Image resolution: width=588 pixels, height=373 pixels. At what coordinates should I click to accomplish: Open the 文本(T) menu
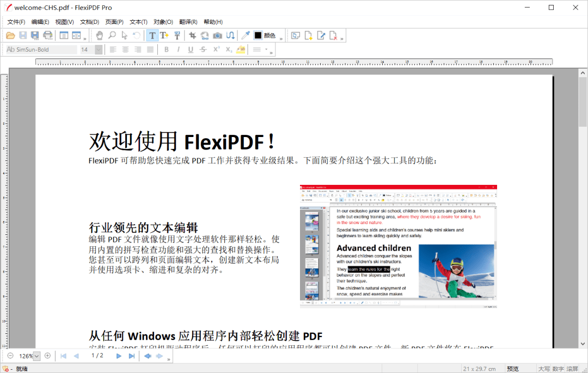coord(139,22)
